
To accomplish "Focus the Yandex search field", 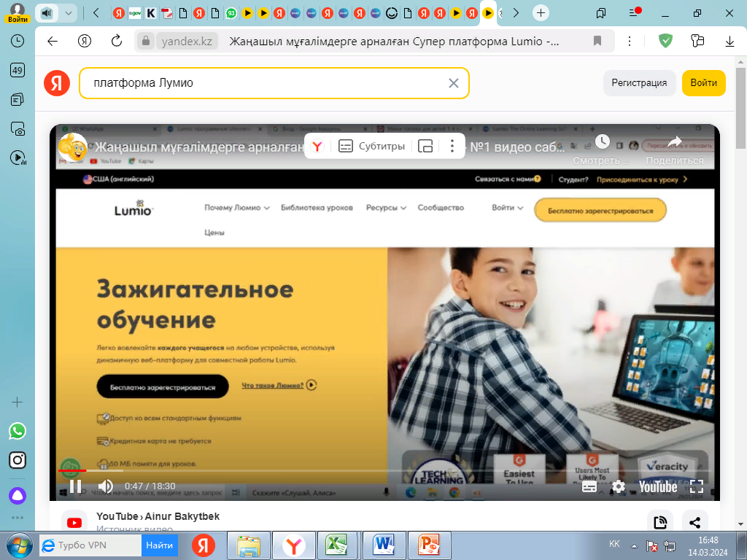I will (x=274, y=83).
